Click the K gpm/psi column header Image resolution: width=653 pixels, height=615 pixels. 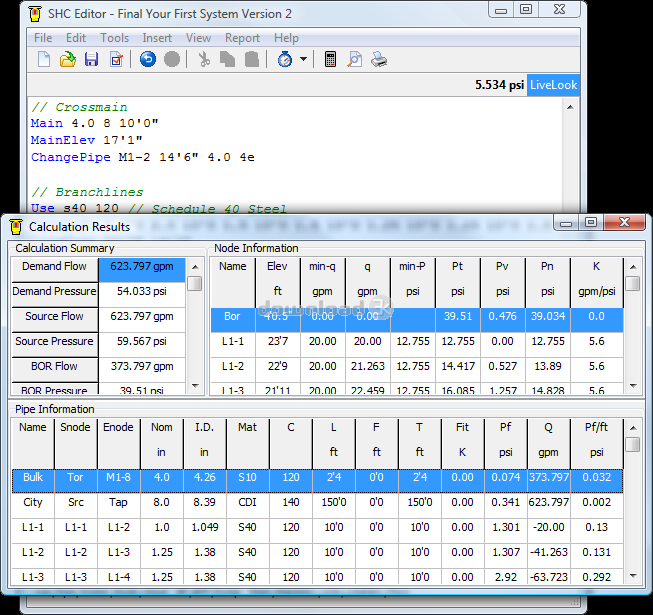pos(596,282)
